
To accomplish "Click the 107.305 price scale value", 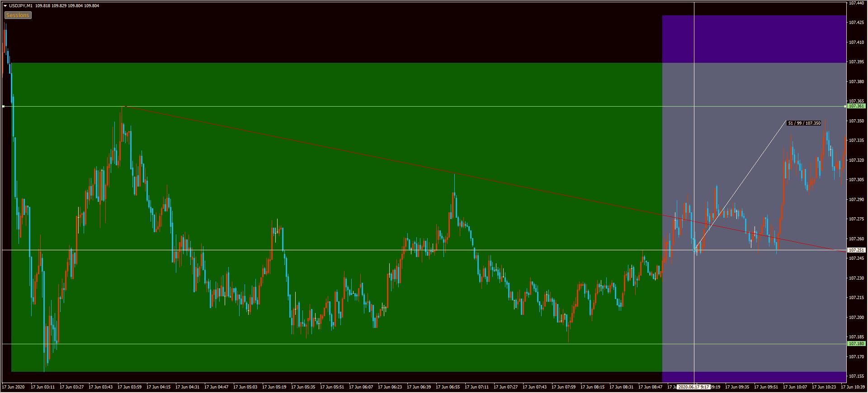I will pos(856,180).
